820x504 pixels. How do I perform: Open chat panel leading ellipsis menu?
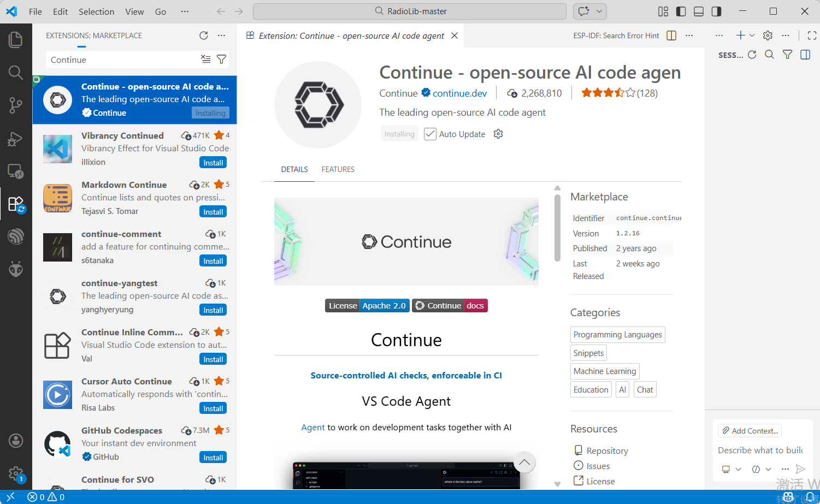point(719,35)
